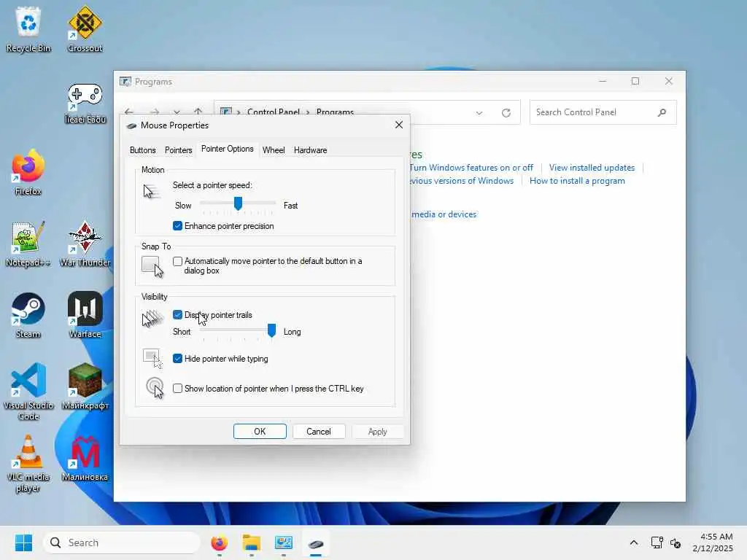
Task: Click the pointer trails length slider
Action: pyautogui.click(x=271, y=330)
